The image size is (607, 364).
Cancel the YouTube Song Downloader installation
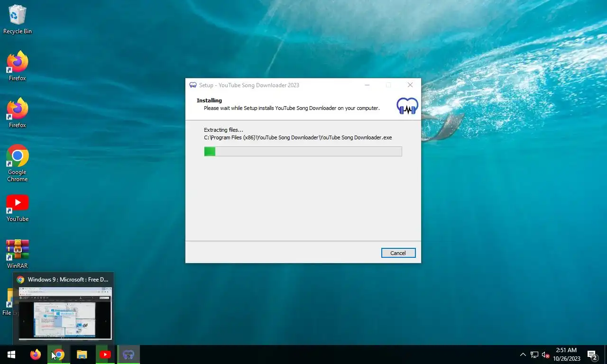pyautogui.click(x=398, y=253)
